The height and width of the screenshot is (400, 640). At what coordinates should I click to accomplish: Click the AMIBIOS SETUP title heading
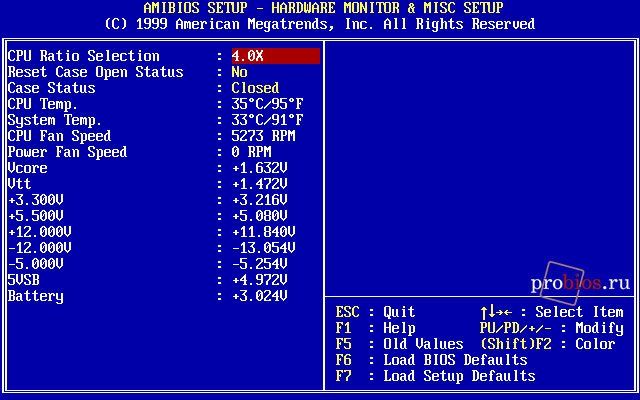[x=323, y=8]
